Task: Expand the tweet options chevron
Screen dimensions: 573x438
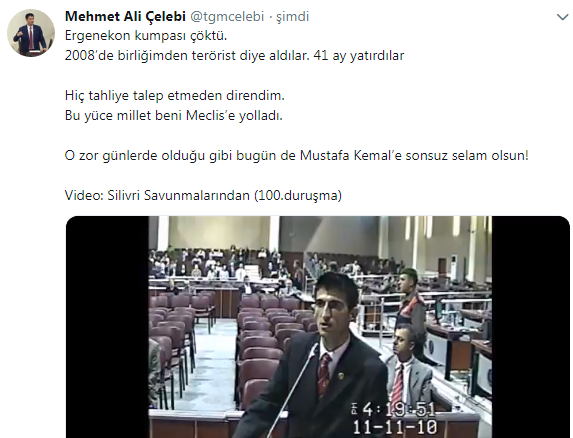Action: (562, 17)
